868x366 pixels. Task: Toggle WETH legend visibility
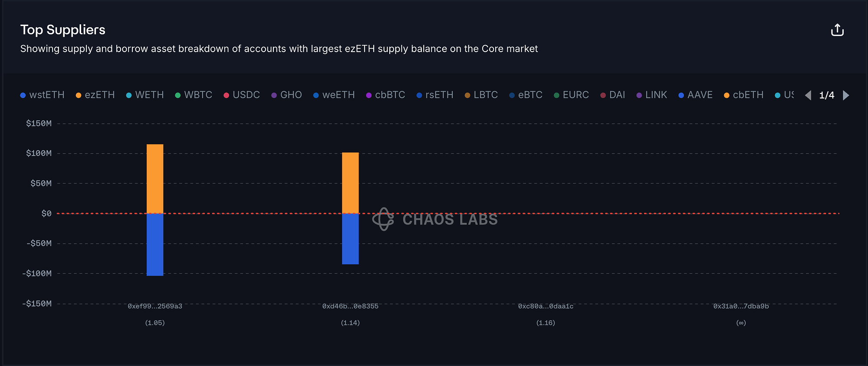(145, 95)
